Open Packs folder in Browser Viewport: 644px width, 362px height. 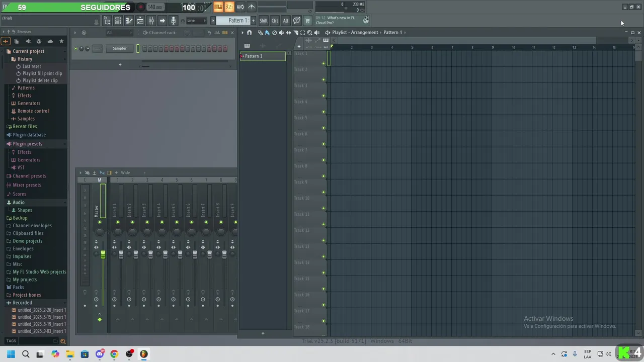pyautogui.click(x=18, y=288)
